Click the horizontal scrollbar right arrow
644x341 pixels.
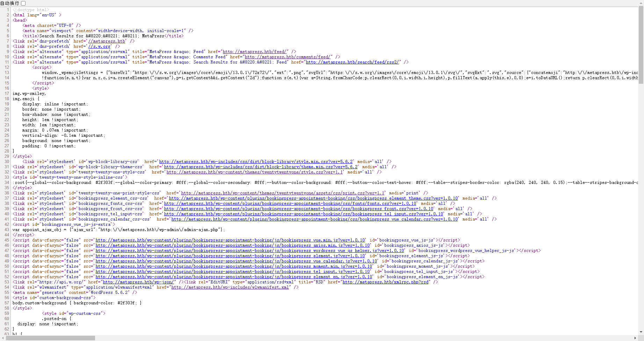point(635,338)
